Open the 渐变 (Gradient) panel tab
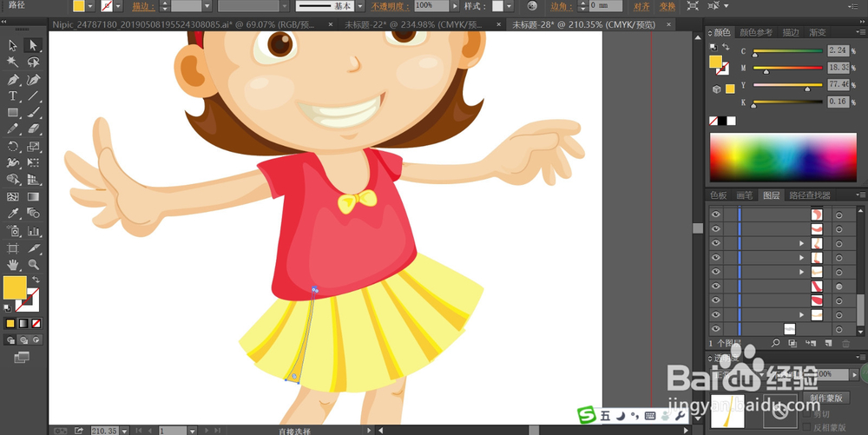868x435 pixels. pyautogui.click(x=817, y=33)
